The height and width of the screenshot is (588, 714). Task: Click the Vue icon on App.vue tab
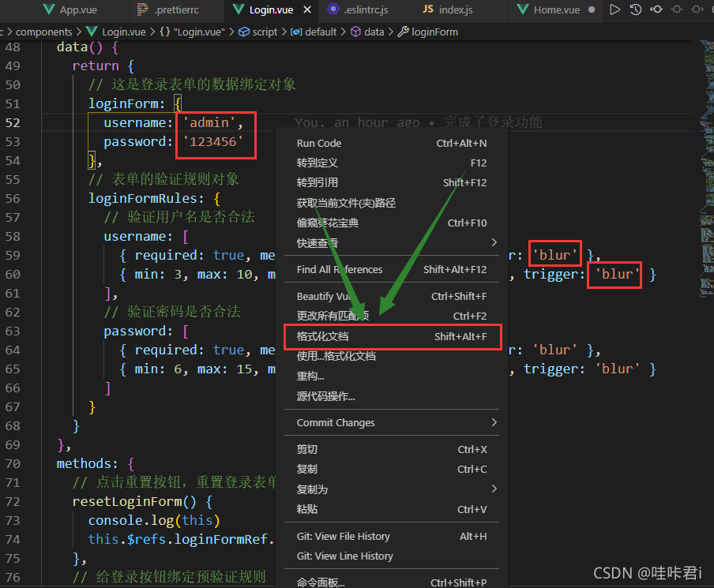(x=49, y=9)
